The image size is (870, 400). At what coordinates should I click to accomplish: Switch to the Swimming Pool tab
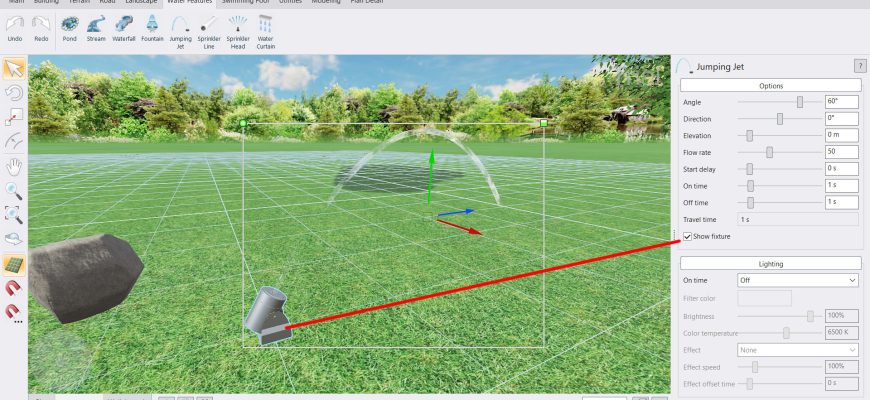pos(243,3)
